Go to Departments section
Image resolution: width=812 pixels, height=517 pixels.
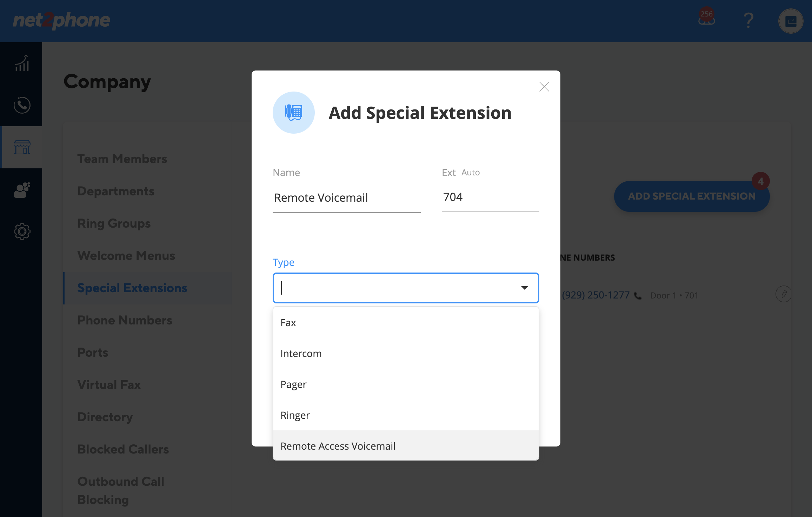(116, 191)
